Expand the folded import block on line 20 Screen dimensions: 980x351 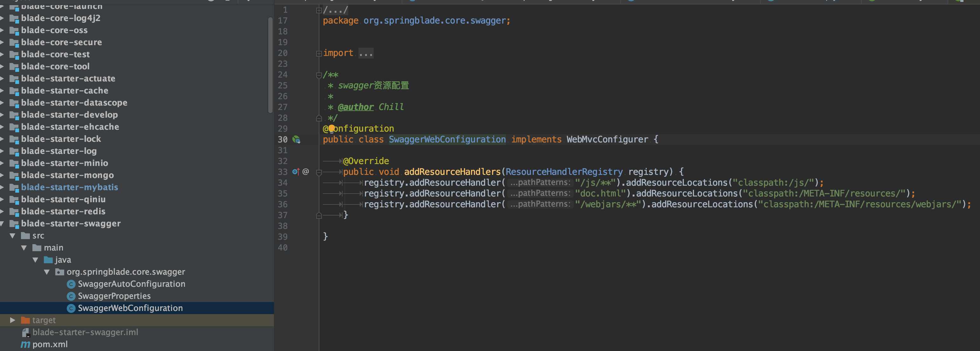pyautogui.click(x=319, y=54)
